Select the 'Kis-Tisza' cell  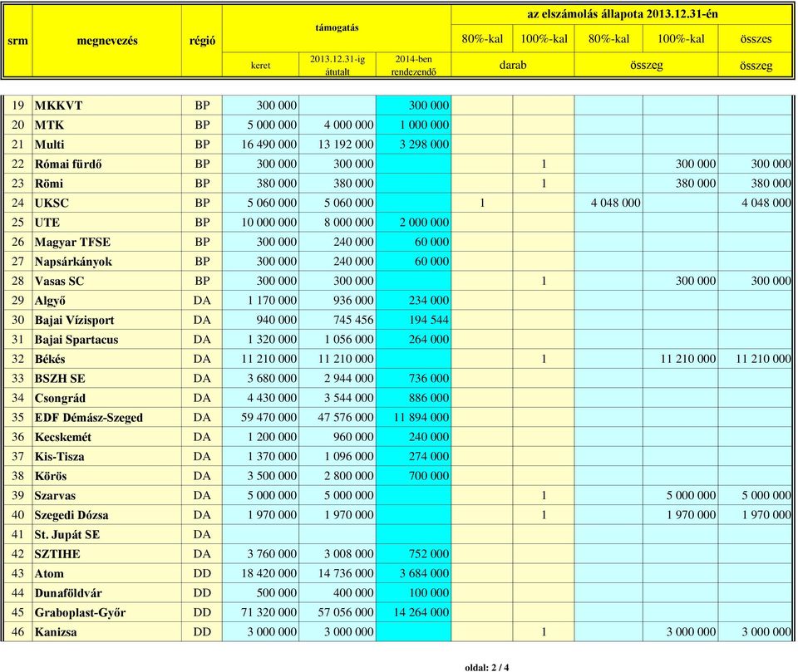click(107, 456)
